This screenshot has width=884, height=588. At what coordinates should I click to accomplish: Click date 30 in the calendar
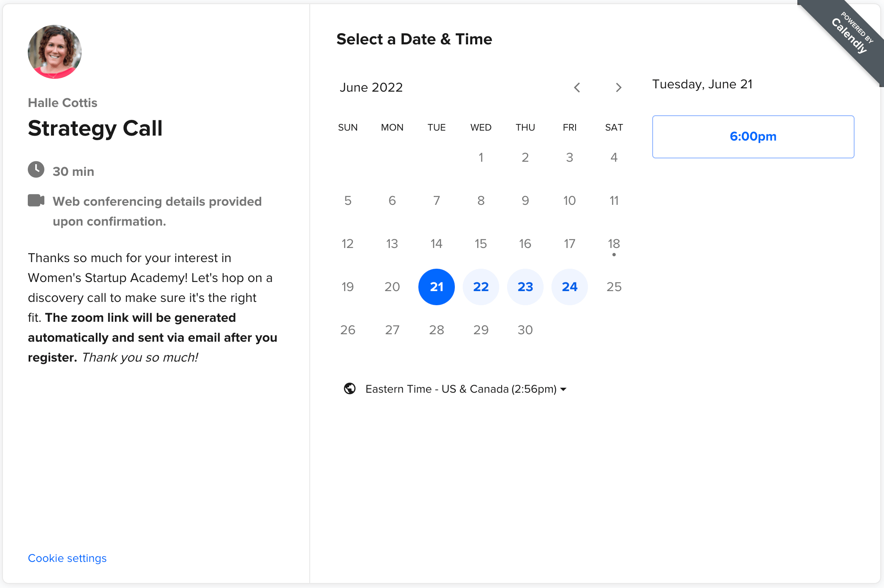click(525, 330)
